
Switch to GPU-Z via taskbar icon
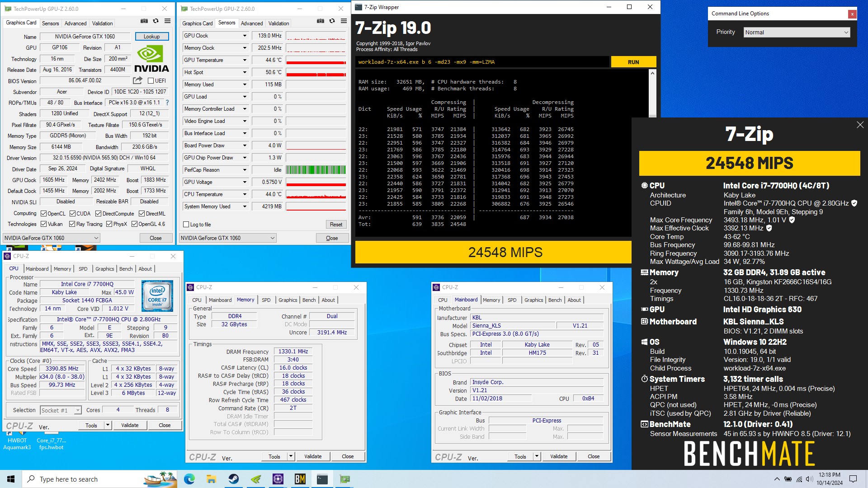point(344,479)
